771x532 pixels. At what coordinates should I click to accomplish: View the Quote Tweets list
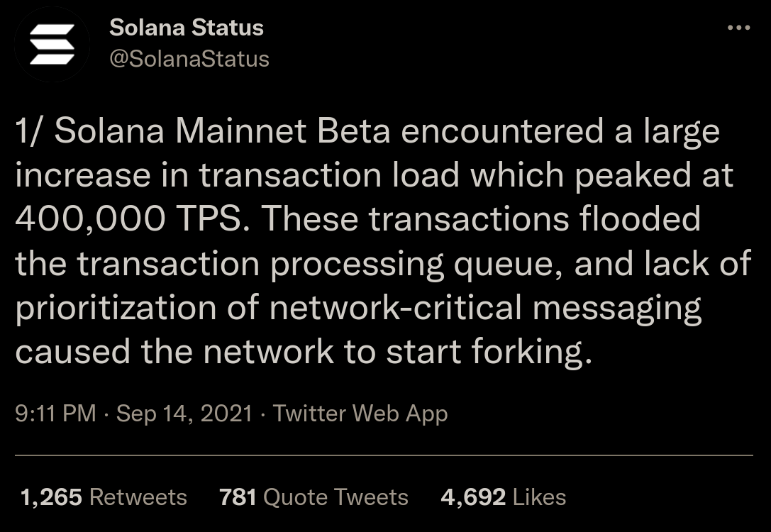335,497
